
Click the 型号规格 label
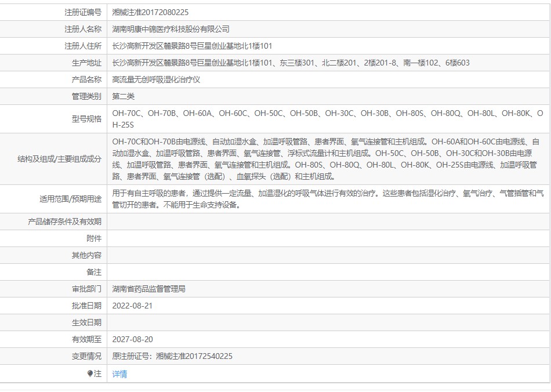(86, 119)
